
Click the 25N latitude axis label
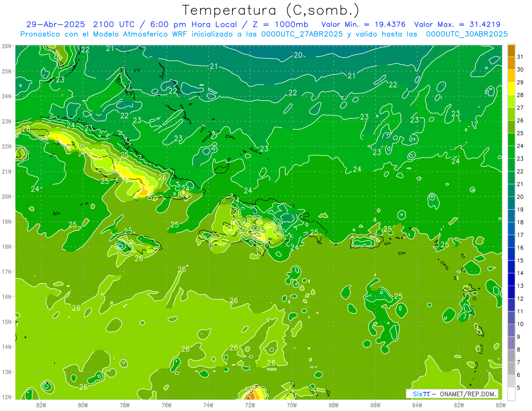click(x=6, y=71)
